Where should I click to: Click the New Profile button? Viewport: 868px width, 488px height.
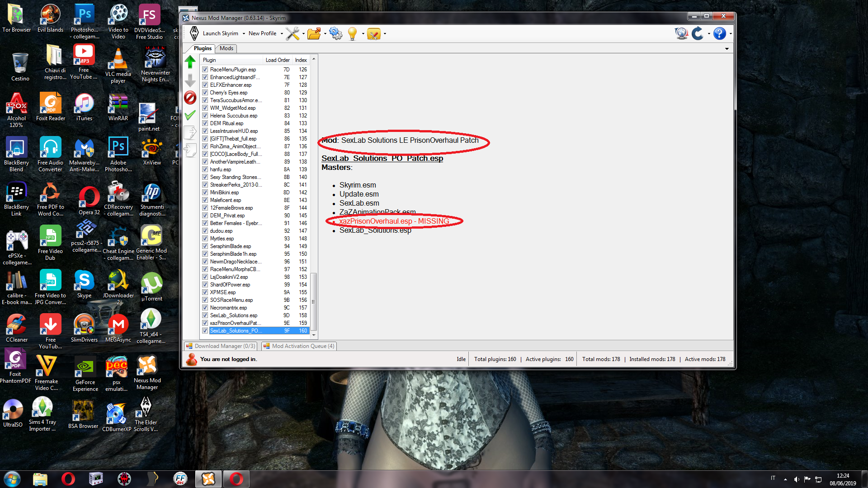click(x=262, y=33)
